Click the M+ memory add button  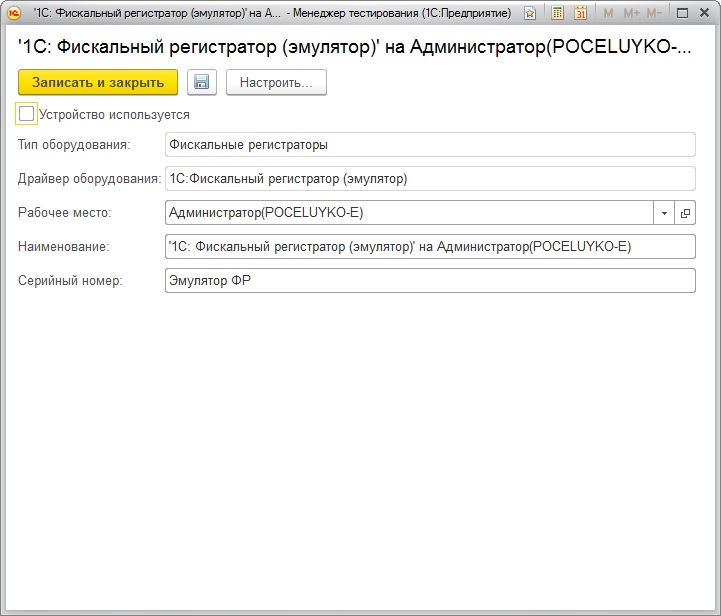[x=631, y=14]
